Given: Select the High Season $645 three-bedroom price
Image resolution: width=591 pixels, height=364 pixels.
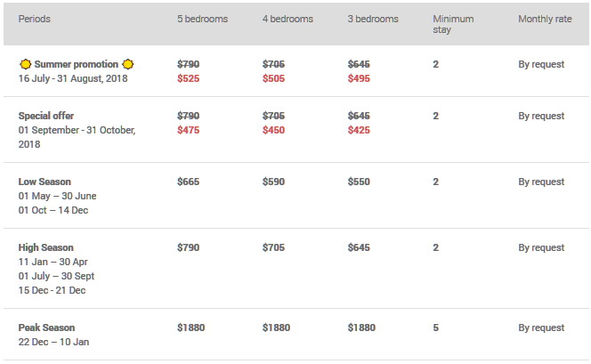Looking at the screenshot, I should click(x=359, y=247).
